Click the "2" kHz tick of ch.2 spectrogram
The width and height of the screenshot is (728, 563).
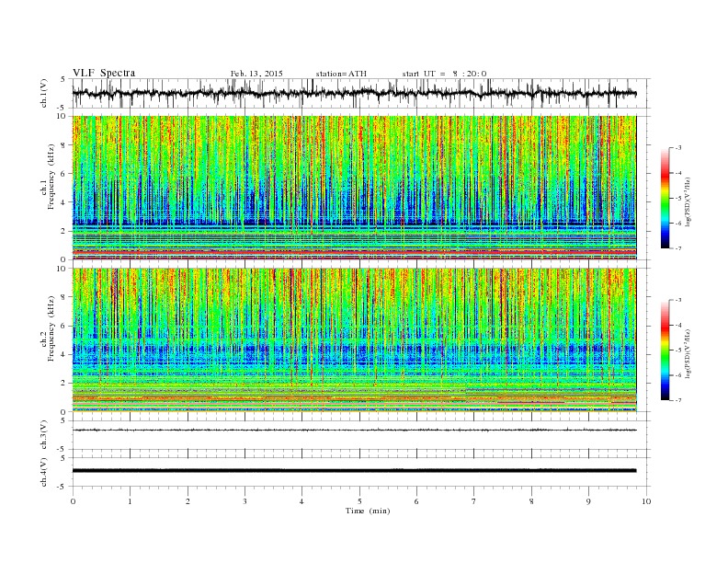(64, 384)
